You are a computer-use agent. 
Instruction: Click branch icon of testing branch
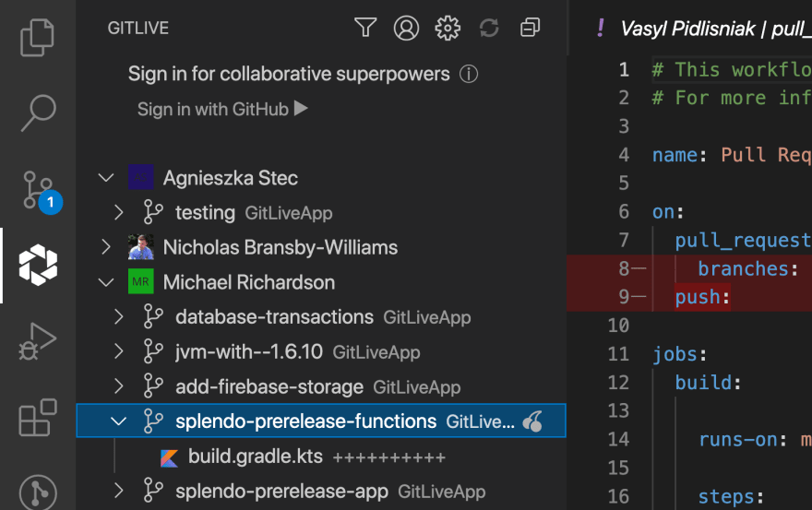pyautogui.click(x=153, y=212)
